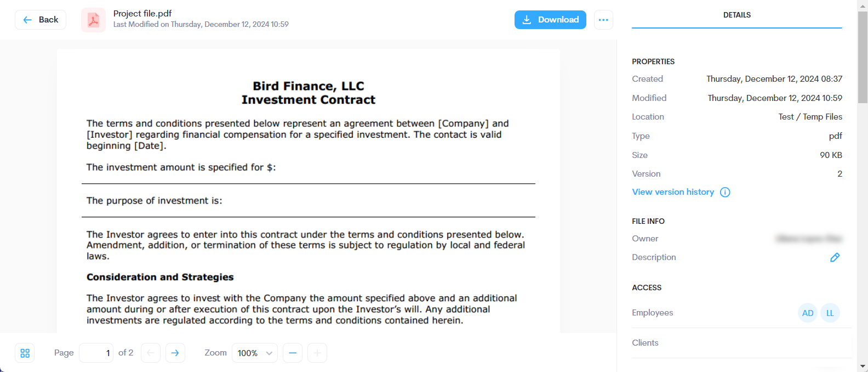
Task: Zoom out with the minus button
Action: 293,353
